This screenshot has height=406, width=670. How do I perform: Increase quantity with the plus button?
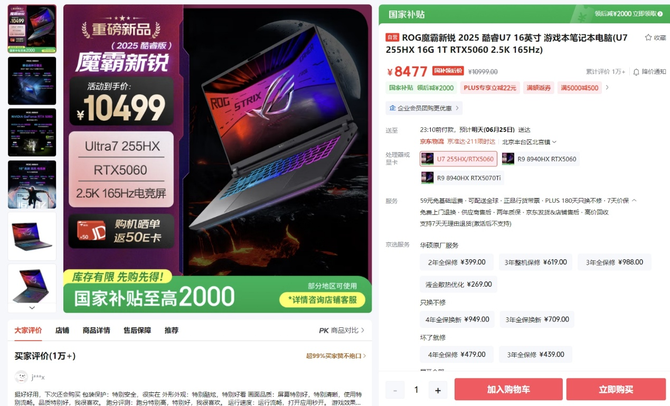pyautogui.click(x=438, y=390)
